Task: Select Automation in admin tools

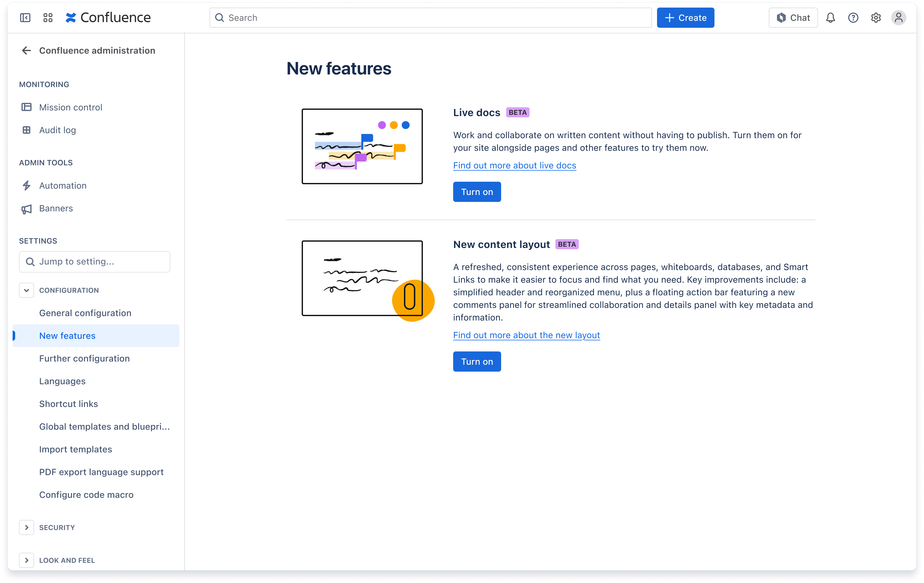Action: pyautogui.click(x=62, y=185)
